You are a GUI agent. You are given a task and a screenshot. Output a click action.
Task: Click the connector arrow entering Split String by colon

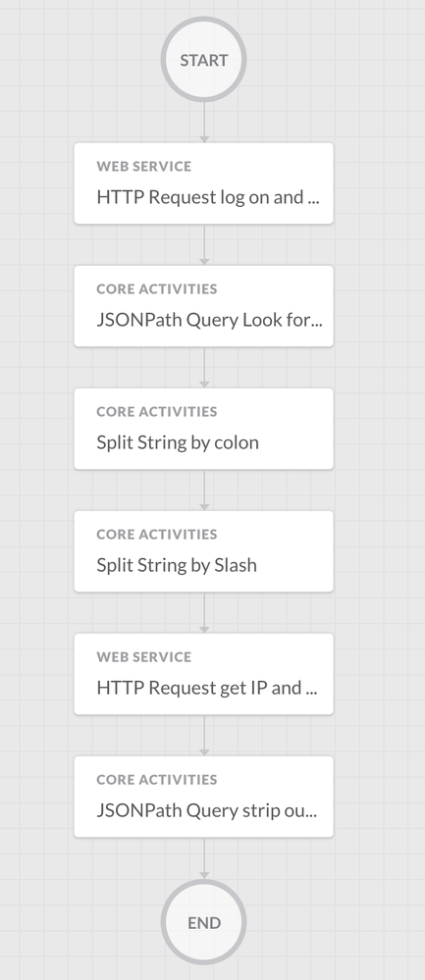point(204,367)
